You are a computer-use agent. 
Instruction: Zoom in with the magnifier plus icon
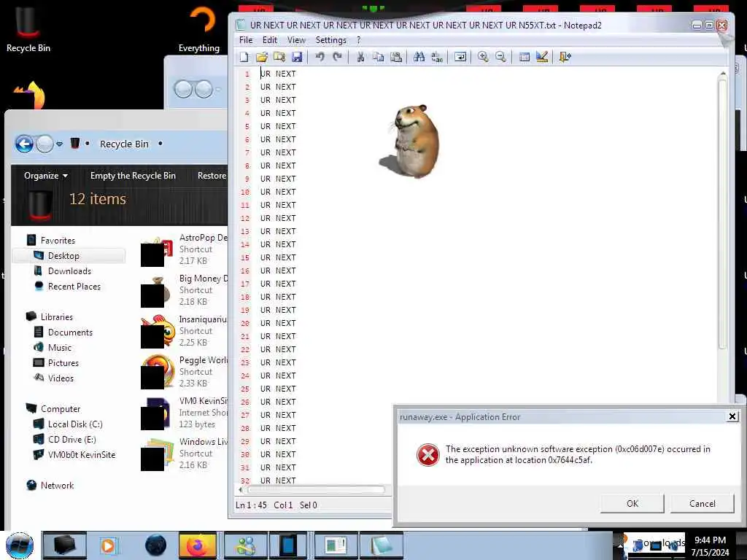click(x=483, y=57)
